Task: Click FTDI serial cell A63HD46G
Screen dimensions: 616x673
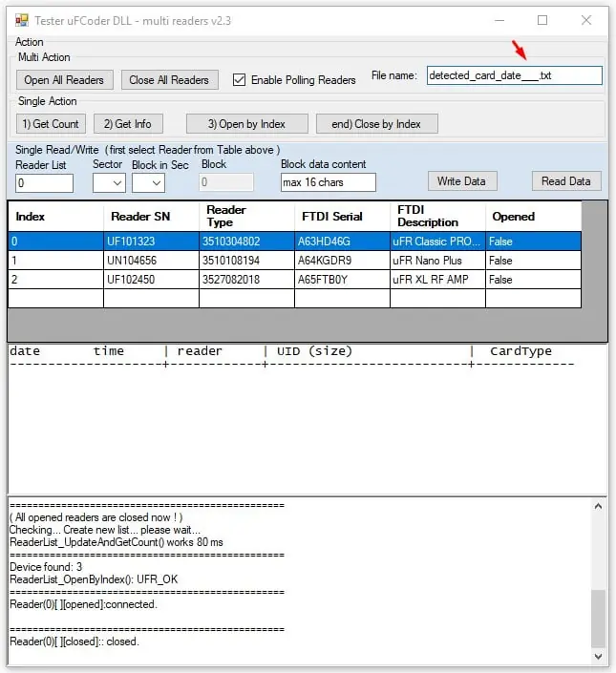Action: 342,242
